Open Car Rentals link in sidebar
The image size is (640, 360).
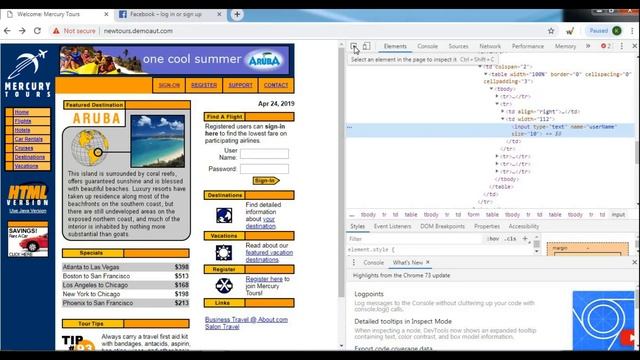29,139
